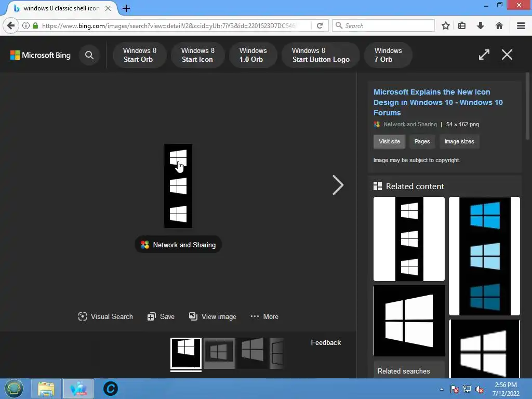Select Windows 8 Start Orb suggestion
The height and width of the screenshot is (399, 532).
139,55
